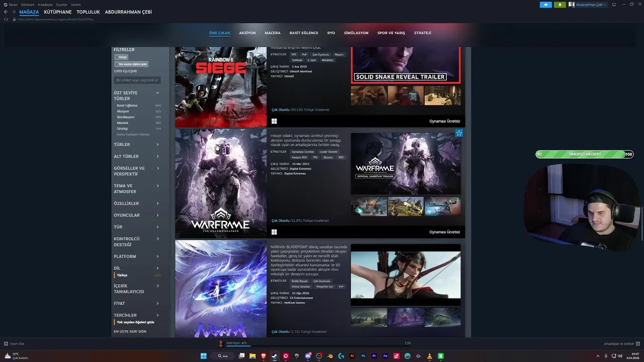
Task: Click the Windows platform icon under Rainbow Six
Action: [x=274, y=121]
